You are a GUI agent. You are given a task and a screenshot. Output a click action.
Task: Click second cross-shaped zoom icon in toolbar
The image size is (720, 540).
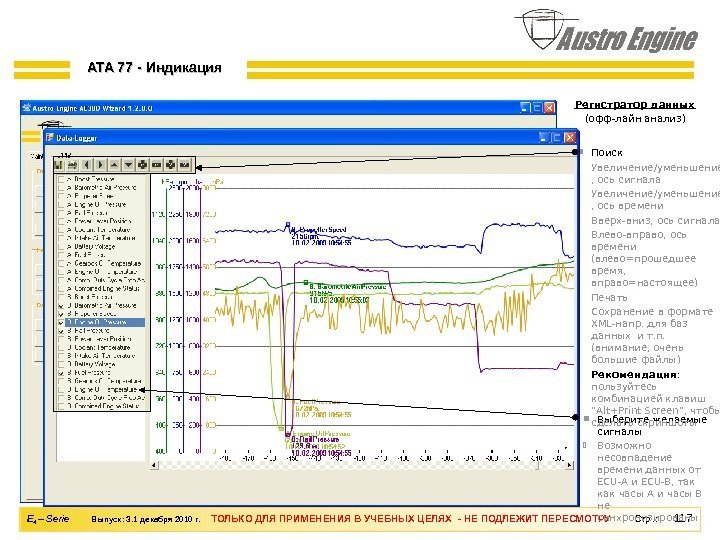(x=170, y=164)
